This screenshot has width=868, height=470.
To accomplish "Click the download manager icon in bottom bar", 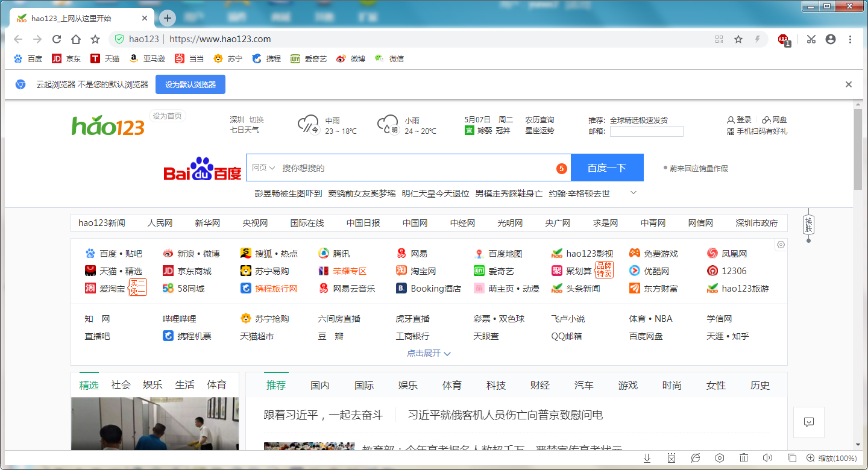I will point(647,458).
